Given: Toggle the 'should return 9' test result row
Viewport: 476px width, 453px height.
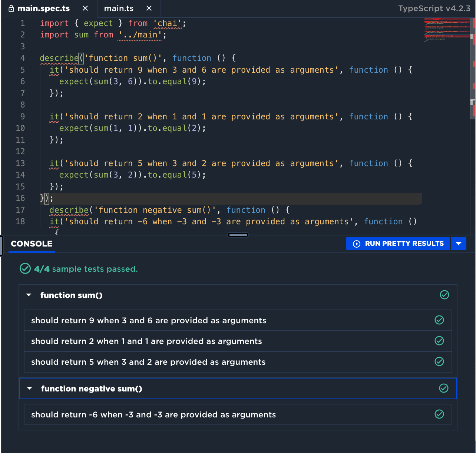Looking at the screenshot, I should [237, 320].
